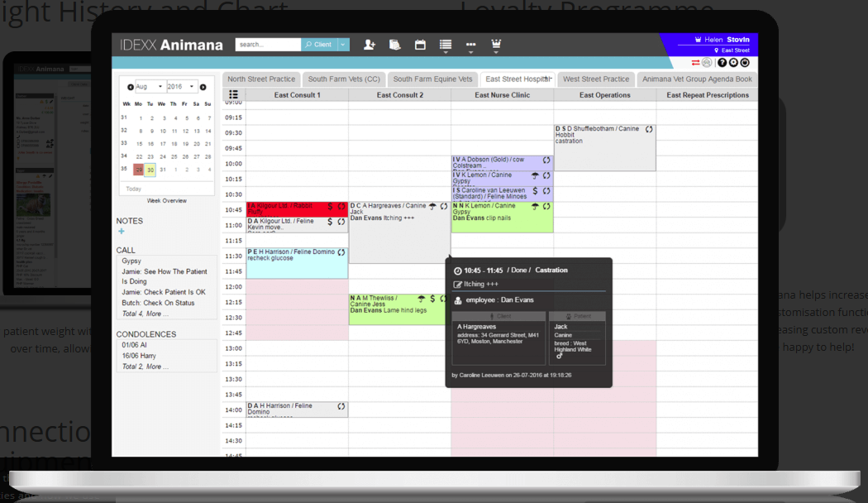
Task: Click the Today link under calendar
Action: 133,189
